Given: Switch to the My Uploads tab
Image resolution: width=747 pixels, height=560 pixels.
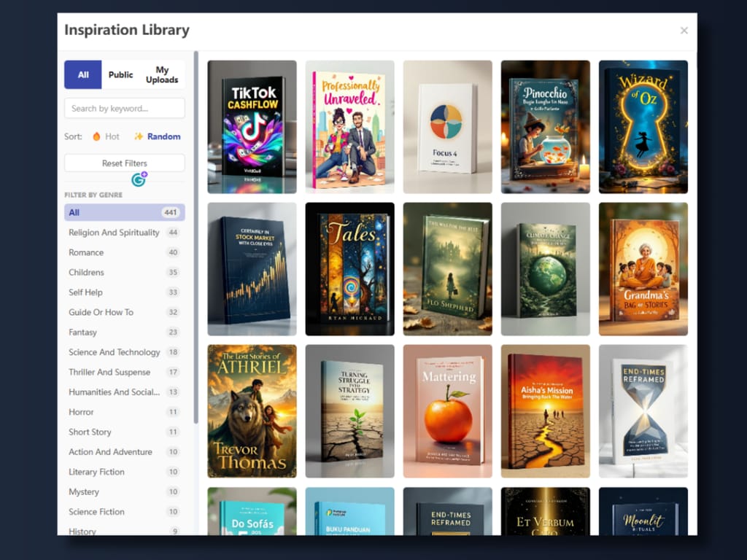Looking at the screenshot, I should (x=162, y=75).
